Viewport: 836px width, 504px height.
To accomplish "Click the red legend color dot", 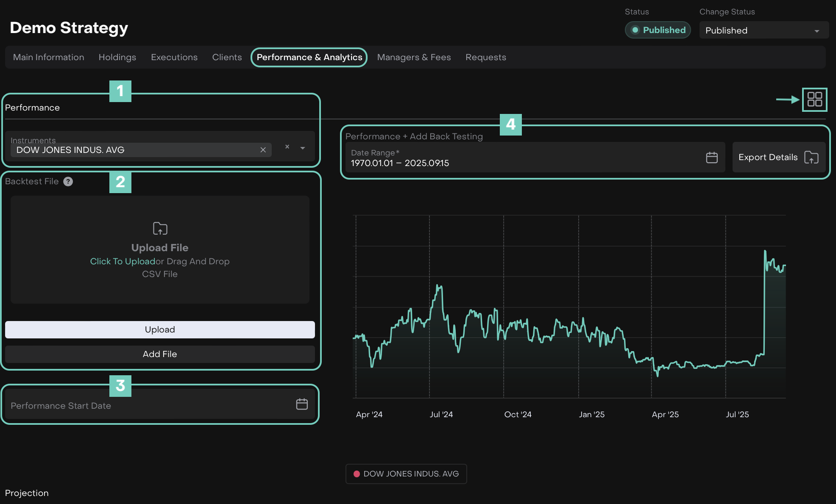I will pos(357,474).
